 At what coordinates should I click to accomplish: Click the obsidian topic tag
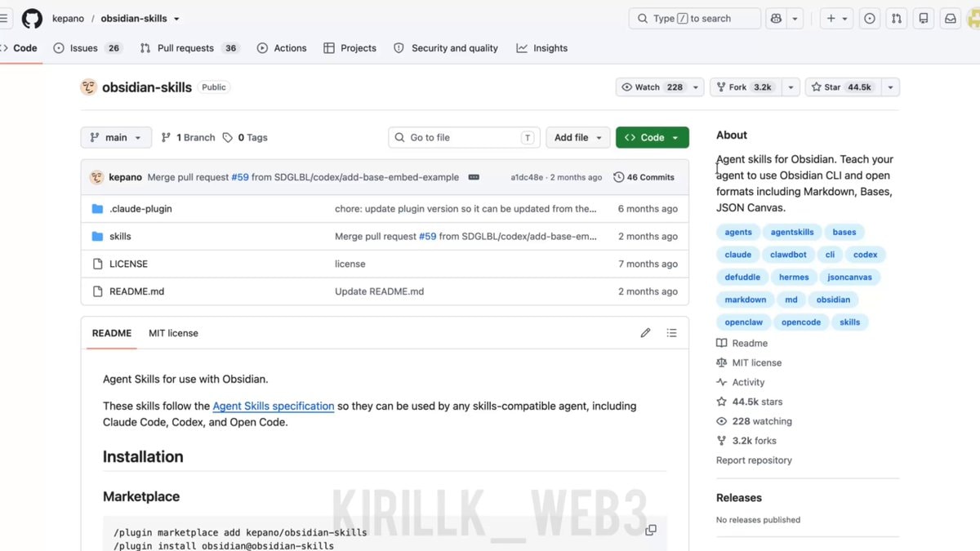(833, 300)
